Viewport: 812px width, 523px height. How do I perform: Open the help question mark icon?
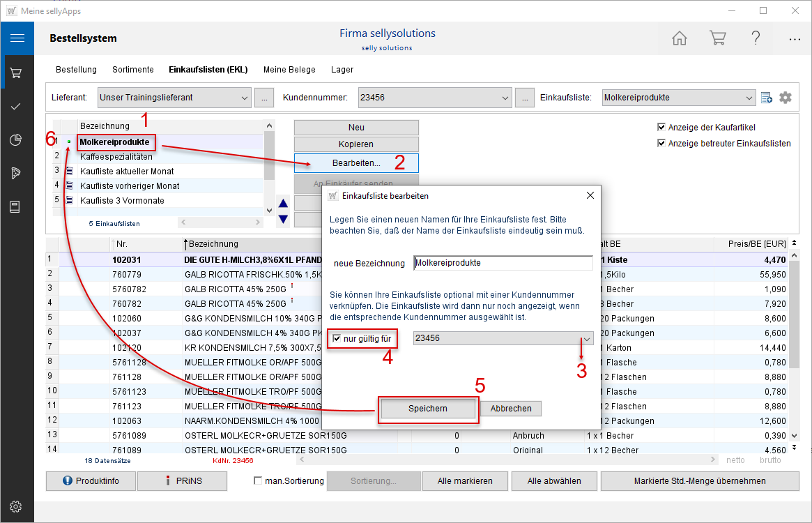point(756,38)
